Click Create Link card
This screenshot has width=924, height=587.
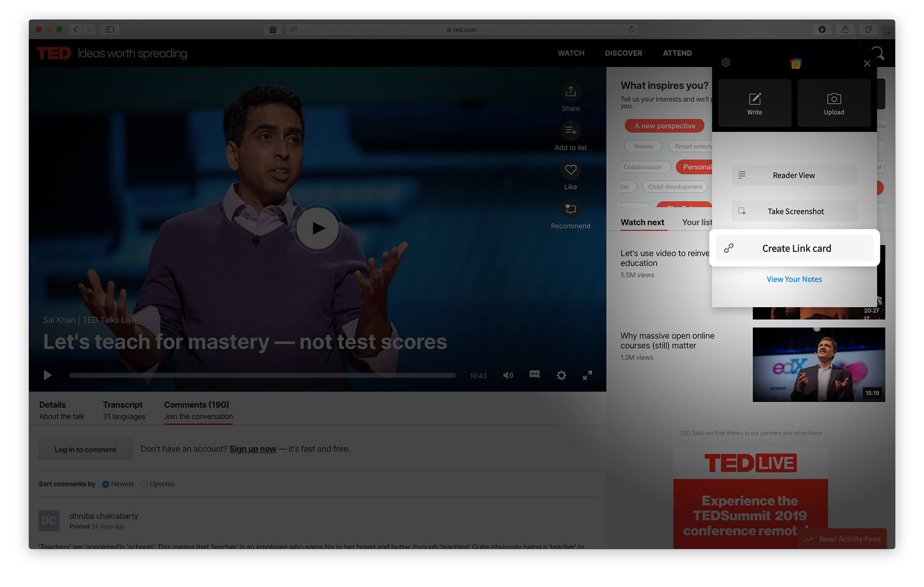coord(795,248)
